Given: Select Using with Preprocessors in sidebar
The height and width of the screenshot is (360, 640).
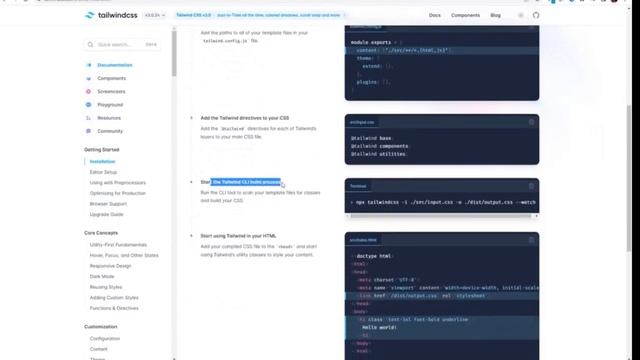Looking at the screenshot, I should tap(118, 183).
